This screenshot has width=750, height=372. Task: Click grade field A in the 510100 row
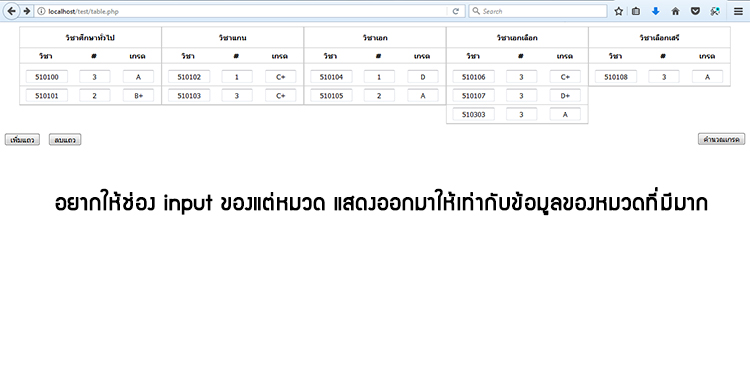point(138,77)
